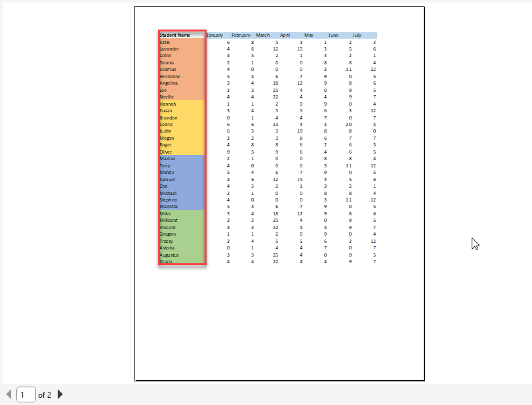Screen dimensions: 532x405
Task: Go to the previous print preview page
Action: coord(9,394)
